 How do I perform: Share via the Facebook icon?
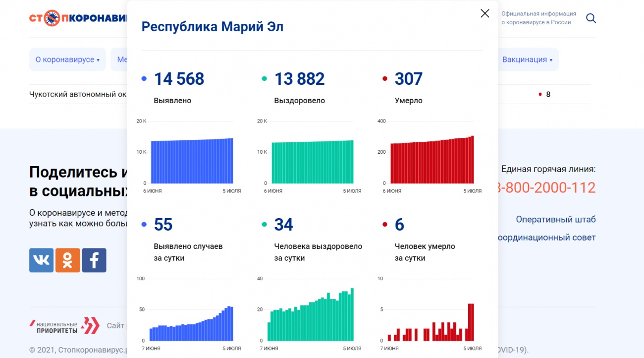94,260
